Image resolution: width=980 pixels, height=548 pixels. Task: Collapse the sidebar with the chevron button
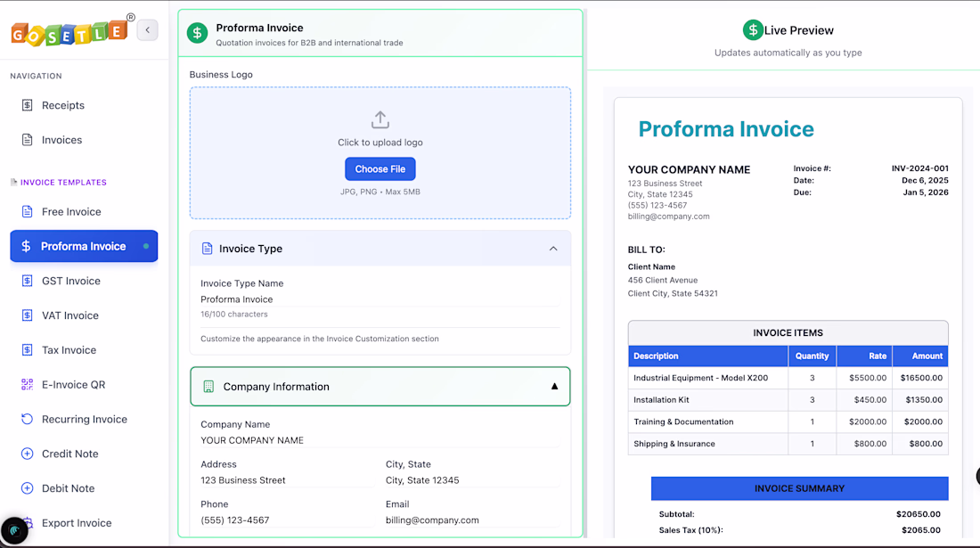point(148,30)
